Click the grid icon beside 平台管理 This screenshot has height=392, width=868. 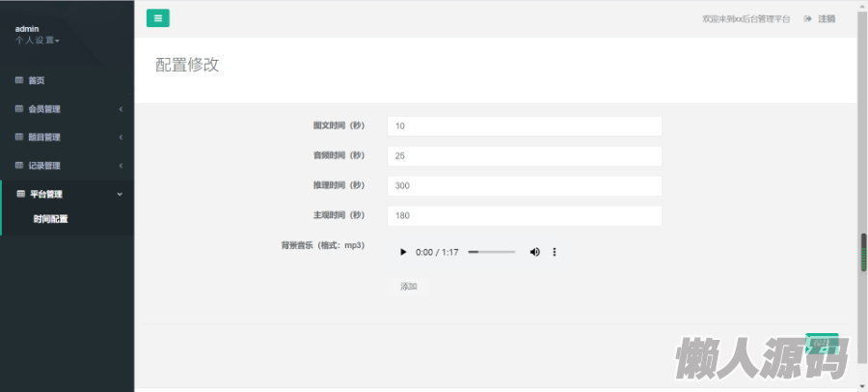pyautogui.click(x=21, y=194)
